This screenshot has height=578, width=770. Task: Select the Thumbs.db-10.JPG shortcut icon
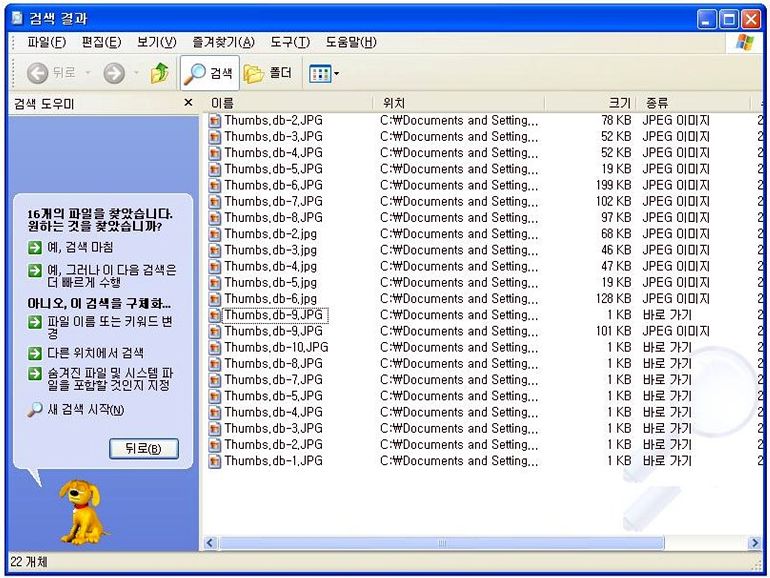click(214, 348)
